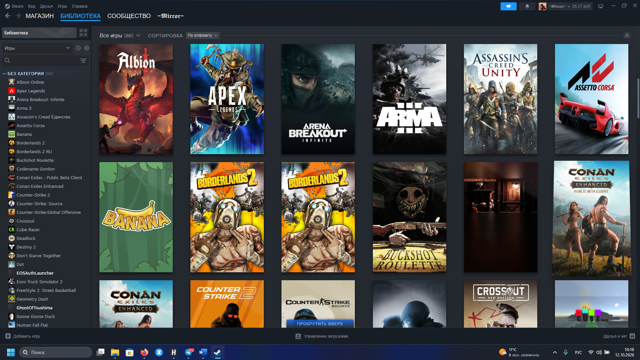Open the Arena Breakout Infinite cover
Image resolution: width=640 pixels, height=360 pixels.
click(318, 99)
